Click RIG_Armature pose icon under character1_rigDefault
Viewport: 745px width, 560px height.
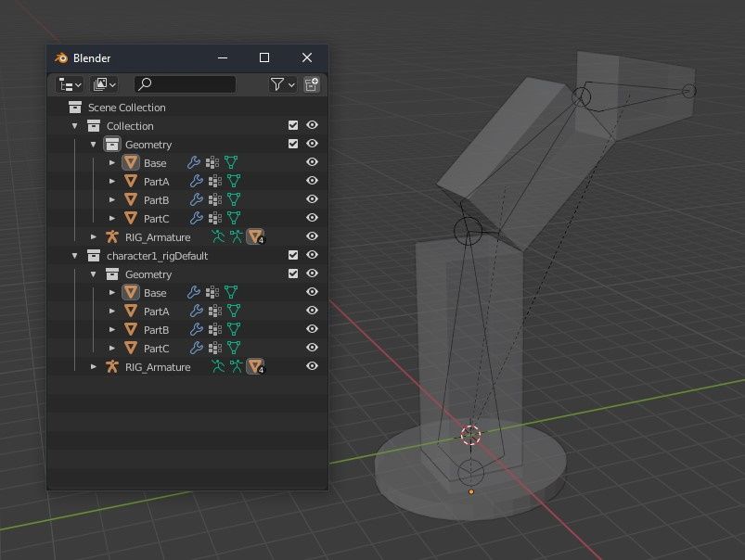tap(218, 365)
